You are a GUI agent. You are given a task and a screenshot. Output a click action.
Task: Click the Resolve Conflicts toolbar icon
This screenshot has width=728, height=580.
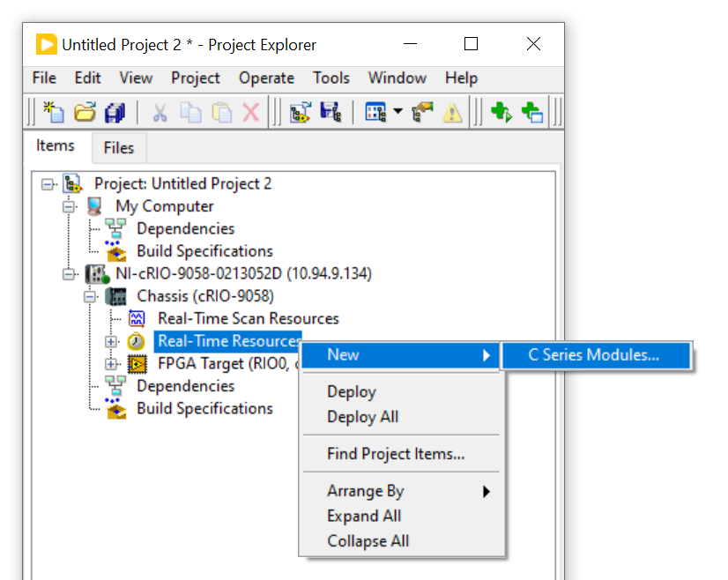422,112
